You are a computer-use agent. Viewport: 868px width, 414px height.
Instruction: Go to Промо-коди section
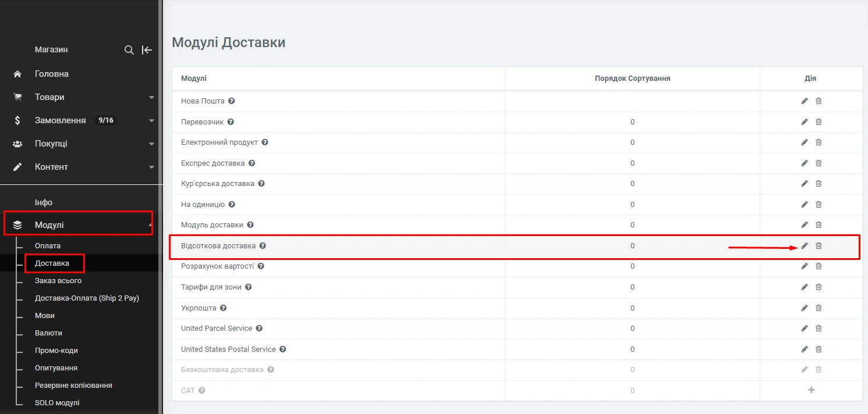coord(56,351)
